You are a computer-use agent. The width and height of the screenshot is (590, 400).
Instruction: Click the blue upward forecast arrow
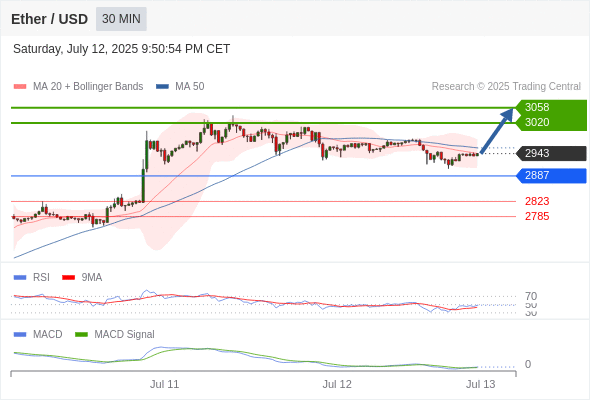[x=497, y=131]
